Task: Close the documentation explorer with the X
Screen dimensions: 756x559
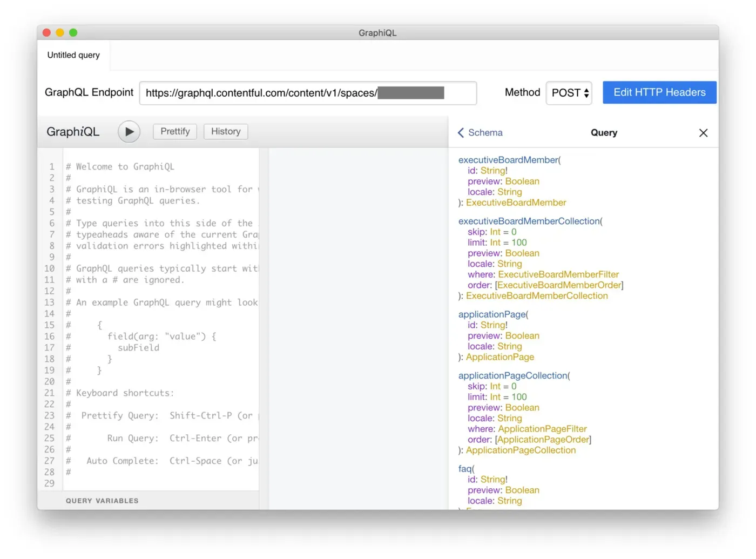Action: coord(703,132)
